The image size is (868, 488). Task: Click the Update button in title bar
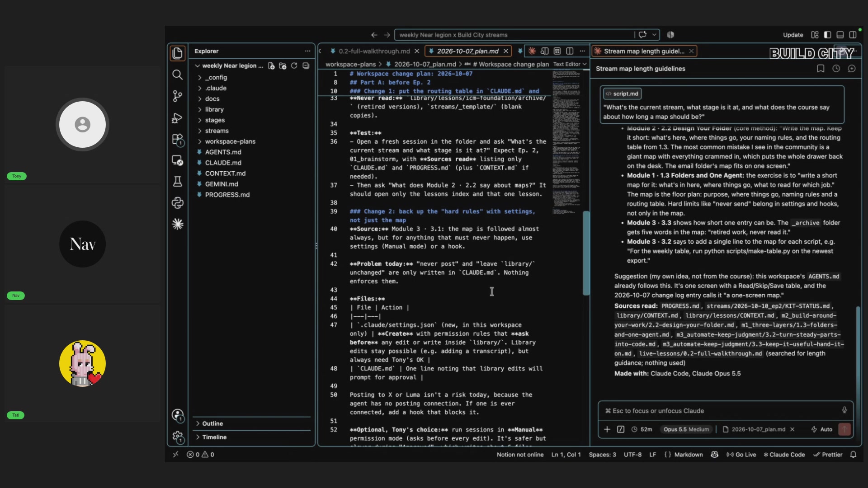(793, 35)
